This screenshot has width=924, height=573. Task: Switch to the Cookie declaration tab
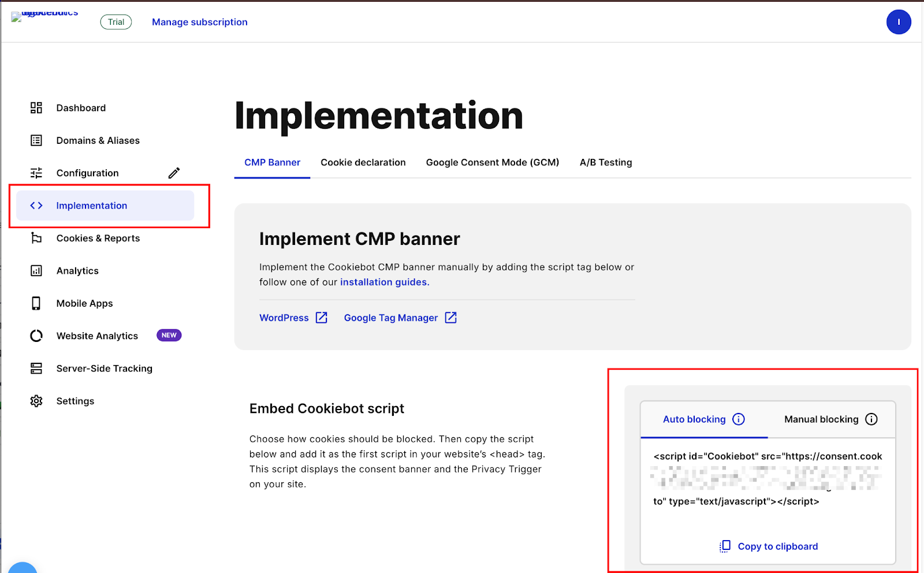(x=363, y=162)
